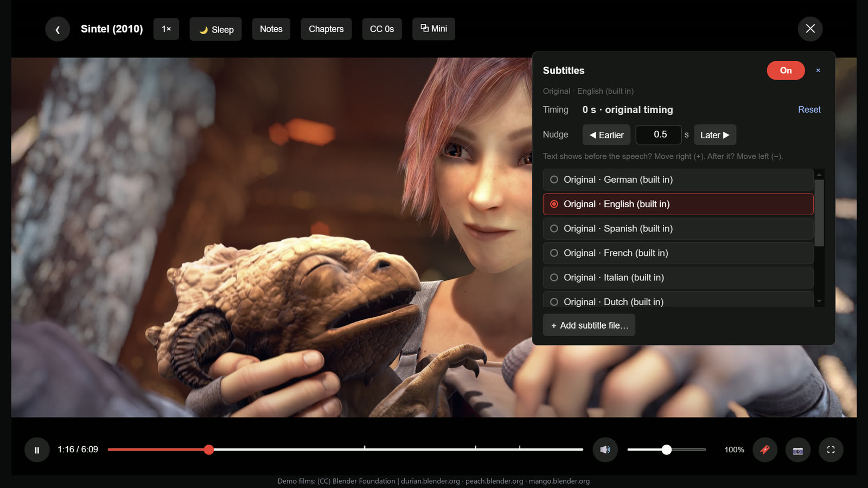
Task: Click the '0 s · original timing' text
Action: [x=628, y=110]
